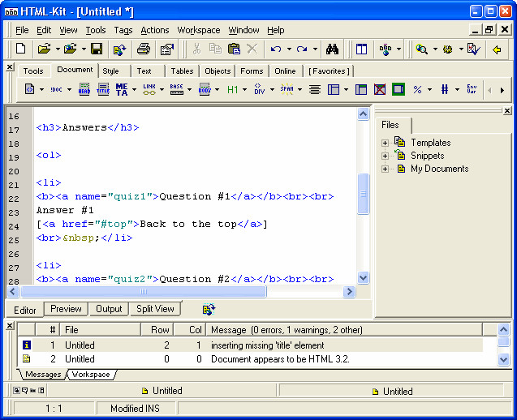Click the center align lines icon
This screenshot has width=517, height=420.
(315, 90)
